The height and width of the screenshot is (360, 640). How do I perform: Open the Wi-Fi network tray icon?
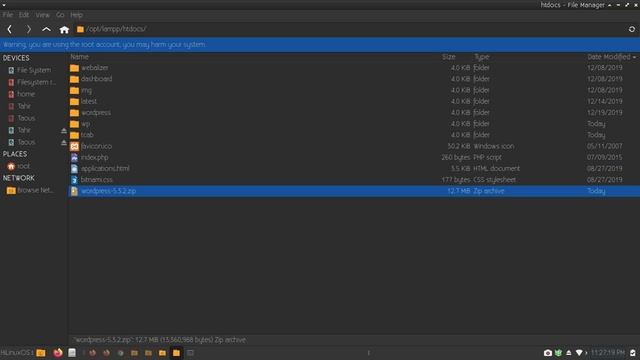tap(579, 353)
